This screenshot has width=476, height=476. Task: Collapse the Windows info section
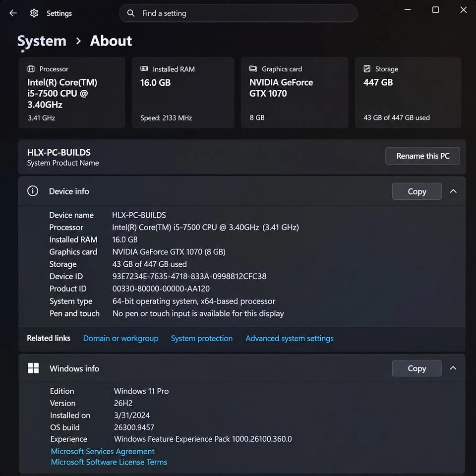coord(453,368)
